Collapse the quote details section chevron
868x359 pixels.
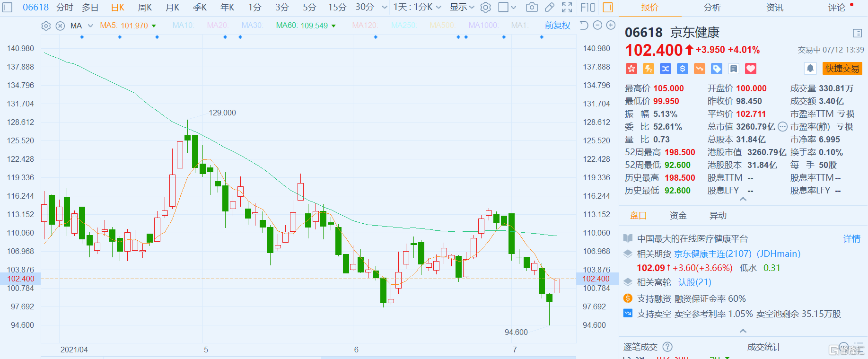[x=743, y=199]
